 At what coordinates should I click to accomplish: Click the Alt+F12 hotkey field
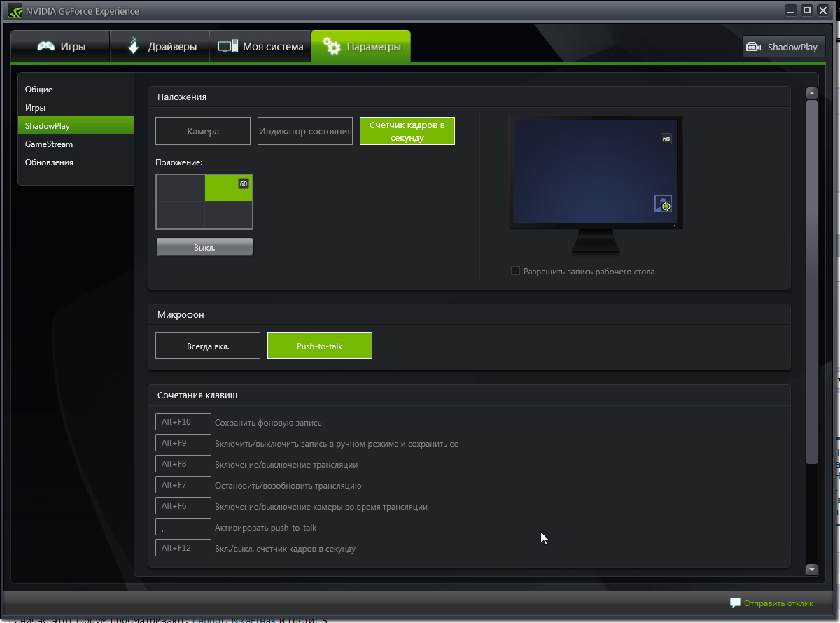183,548
